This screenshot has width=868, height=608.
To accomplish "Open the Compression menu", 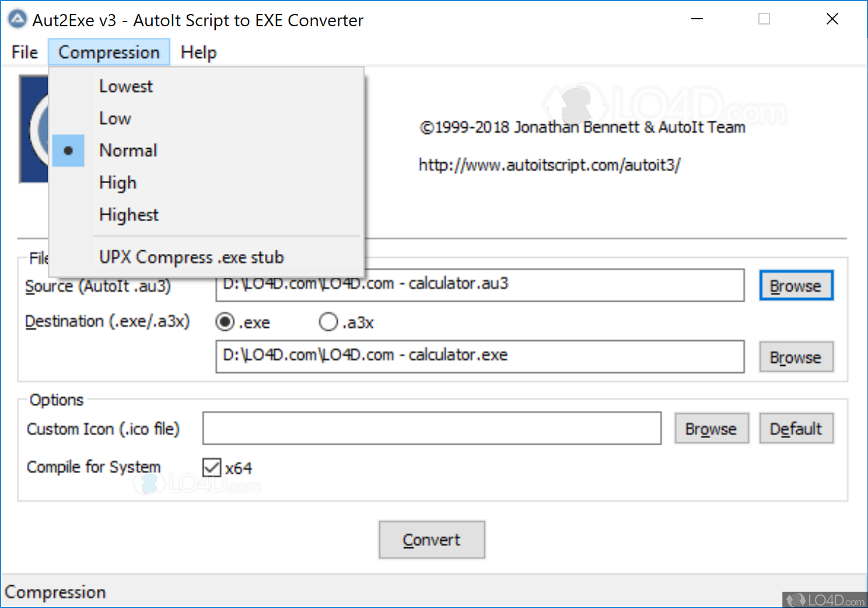I will (x=108, y=52).
